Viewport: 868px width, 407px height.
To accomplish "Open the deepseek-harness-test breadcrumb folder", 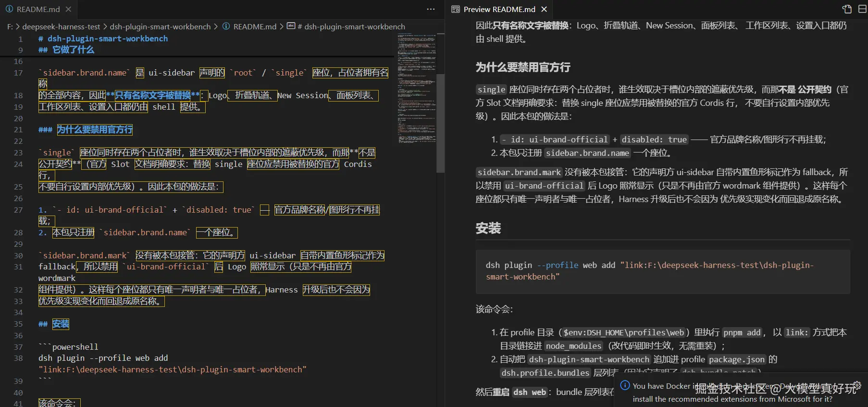I will (61, 26).
